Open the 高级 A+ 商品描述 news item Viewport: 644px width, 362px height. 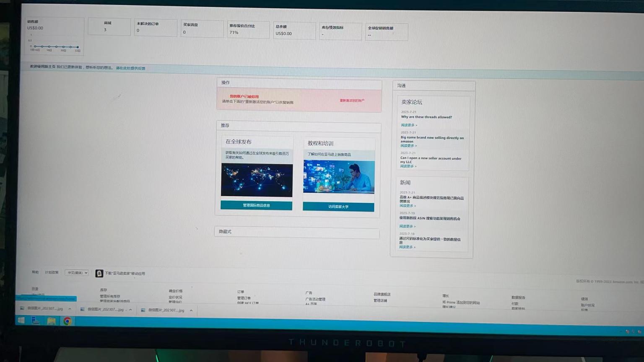tap(431, 199)
